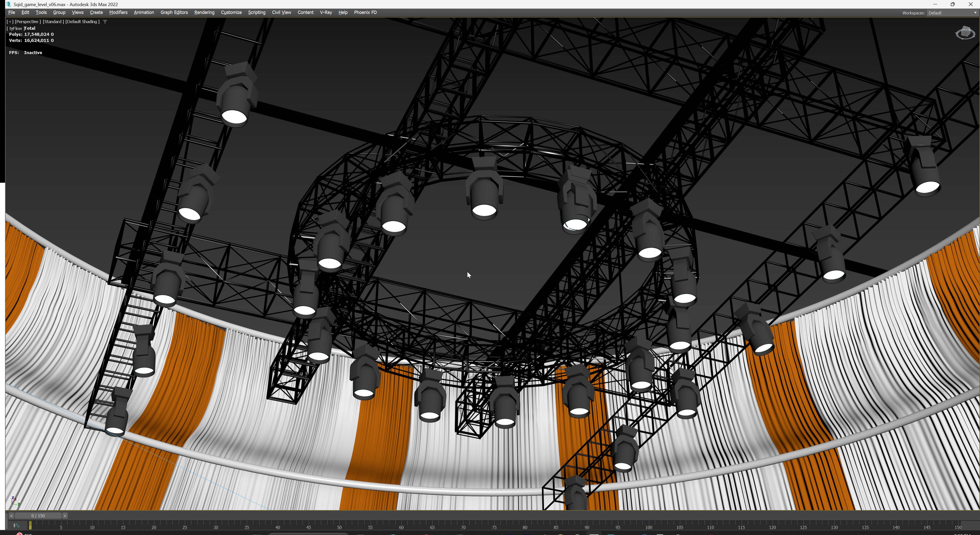The width and height of the screenshot is (980, 535).
Task: Open the [Standard] viewport quality menu
Action: click(x=53, y=22)
